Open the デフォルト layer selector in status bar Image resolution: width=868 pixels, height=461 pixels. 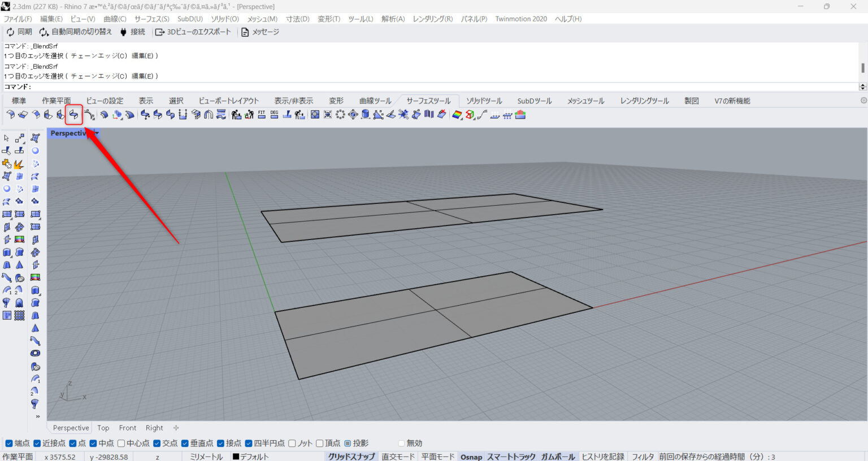pos(251,456)
